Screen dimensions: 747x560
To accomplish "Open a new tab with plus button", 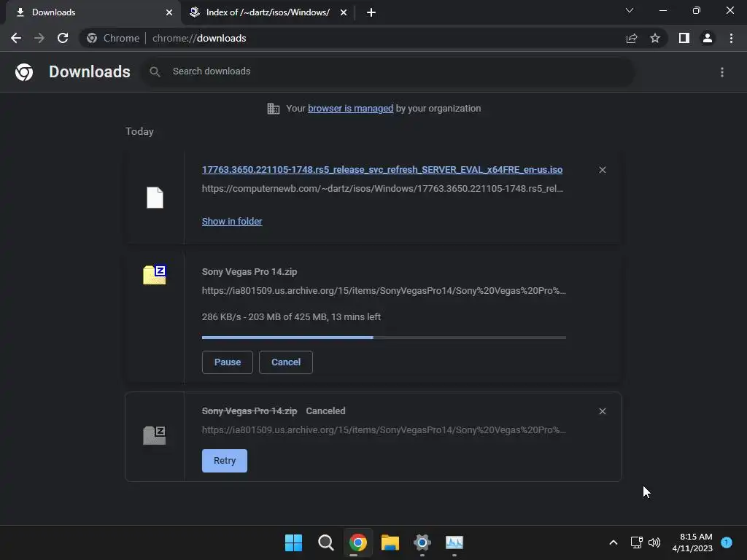I will point(371,12).
